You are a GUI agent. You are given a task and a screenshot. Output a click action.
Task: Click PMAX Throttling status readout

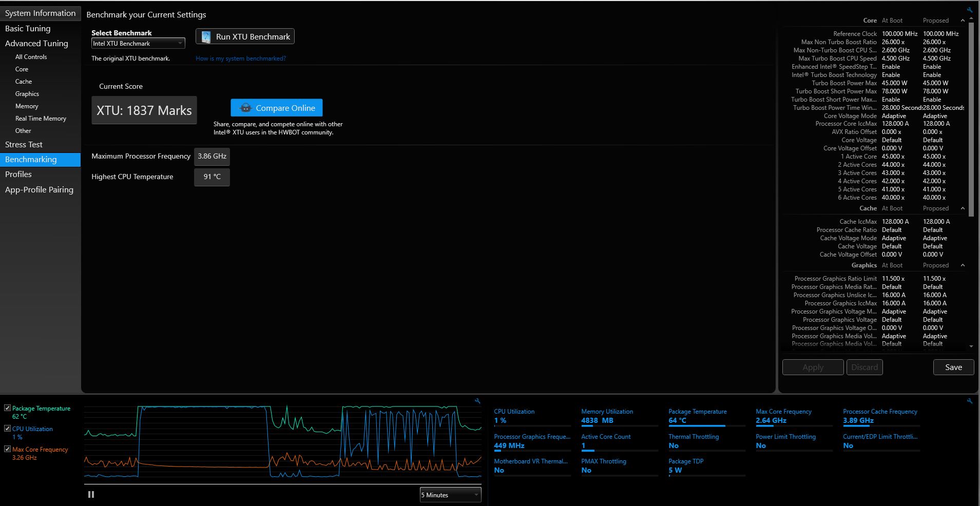[620, 466]
